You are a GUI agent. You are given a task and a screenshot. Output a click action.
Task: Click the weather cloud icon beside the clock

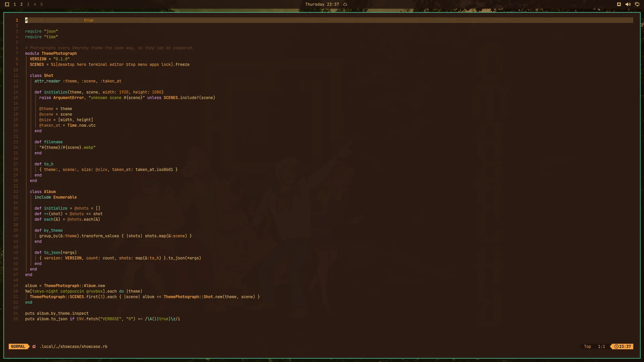(345, 4)
